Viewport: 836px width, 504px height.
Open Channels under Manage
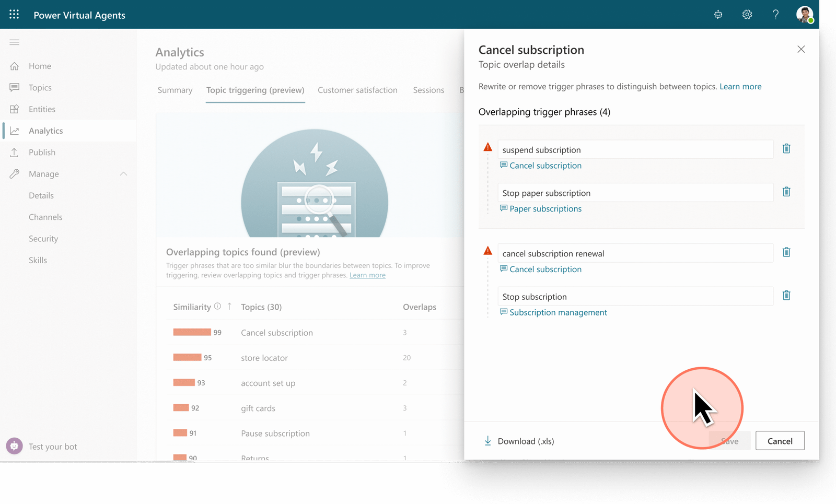click(x=45, y=217)
